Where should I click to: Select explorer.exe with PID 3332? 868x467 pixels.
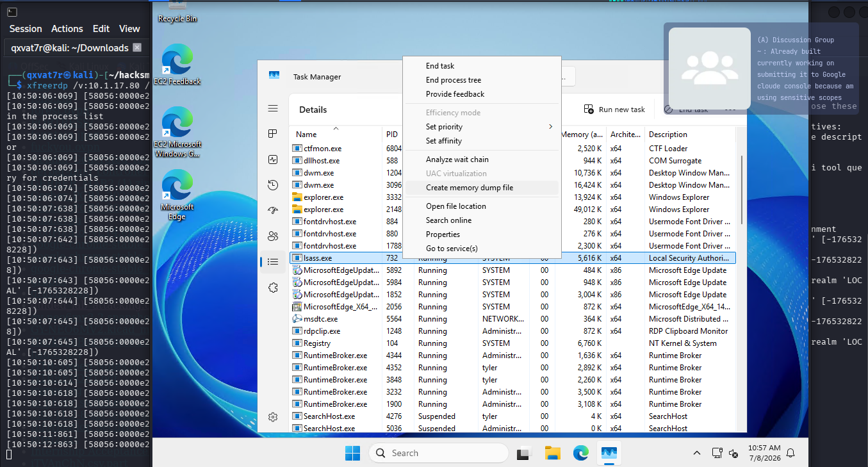[x=513, y=197]
